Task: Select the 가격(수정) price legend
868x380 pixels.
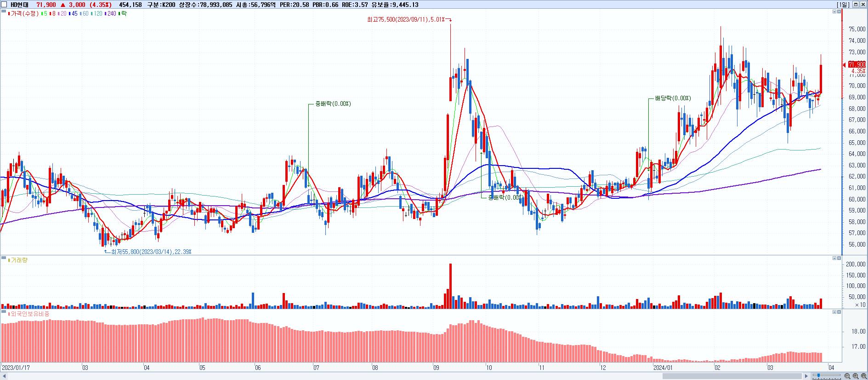Action: click(23, 14)
